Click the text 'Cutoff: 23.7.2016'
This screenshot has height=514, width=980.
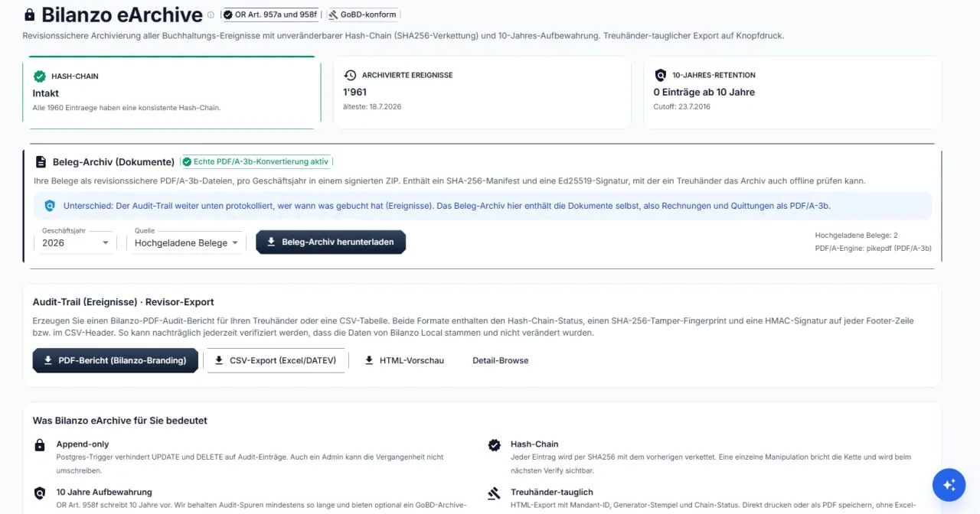pos(681,107)
